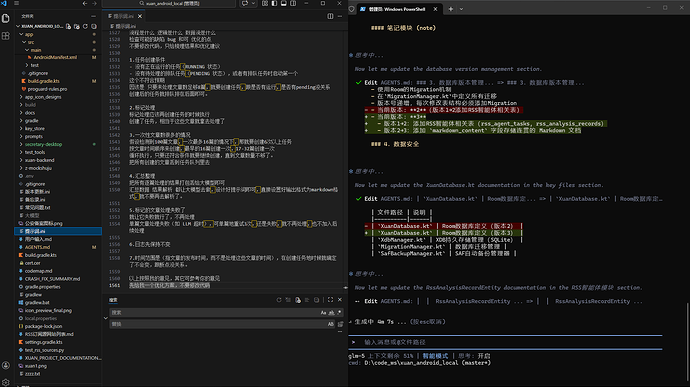Focus the terminal message input line
This screenshot has width=690, height=387.
pyautogui.click(x=505, y=342)
